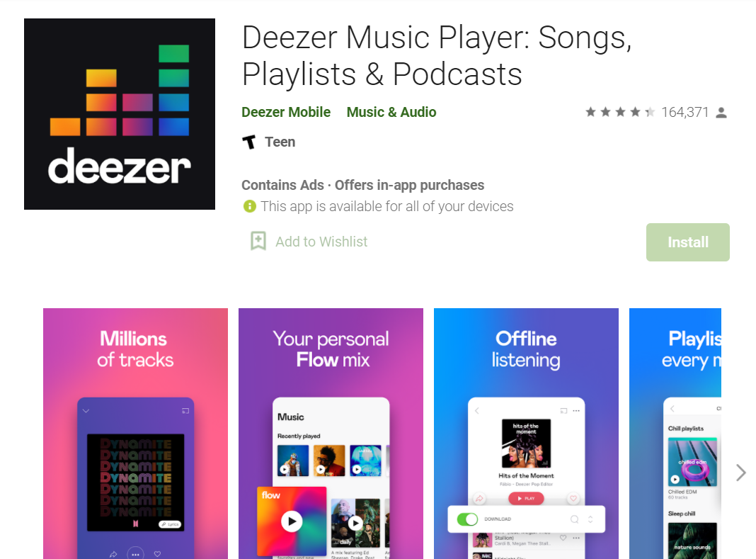This screenshot has height=559, width=756.
Task: Click the star rating icons
Action: [x=620, y=112]
